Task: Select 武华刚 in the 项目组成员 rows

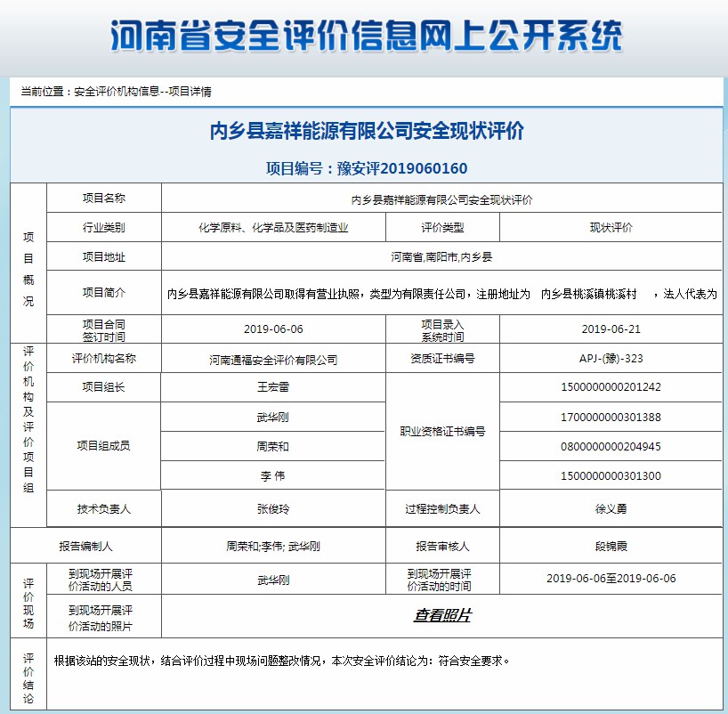Action: 273,418
